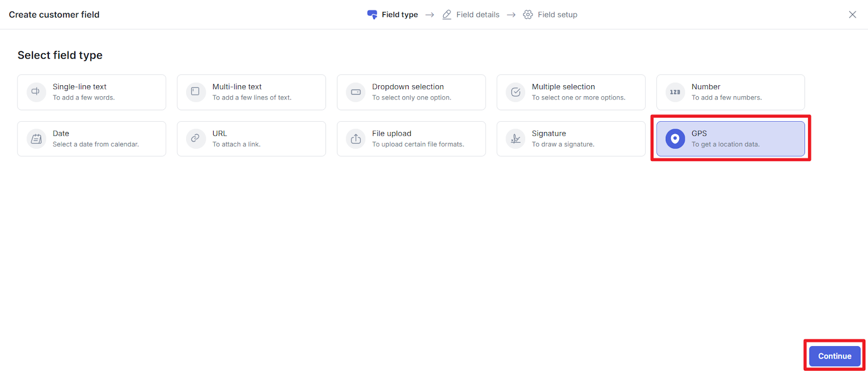The height and width of the screenshot is (371, 868).
Task: Click the Multiple selection checkmark icon
Action: point(515,92)
